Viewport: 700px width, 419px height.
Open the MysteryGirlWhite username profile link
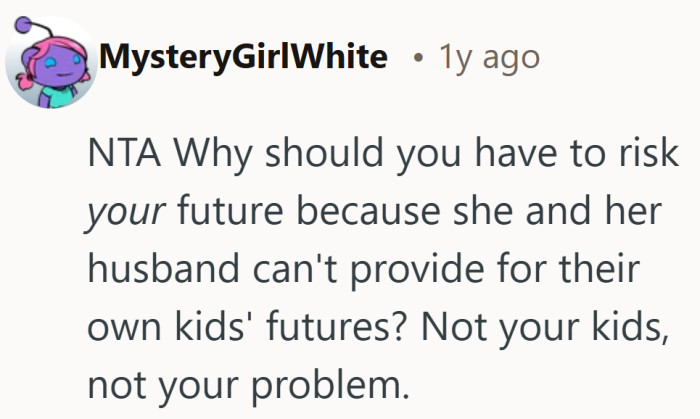(x=243, y=58)
